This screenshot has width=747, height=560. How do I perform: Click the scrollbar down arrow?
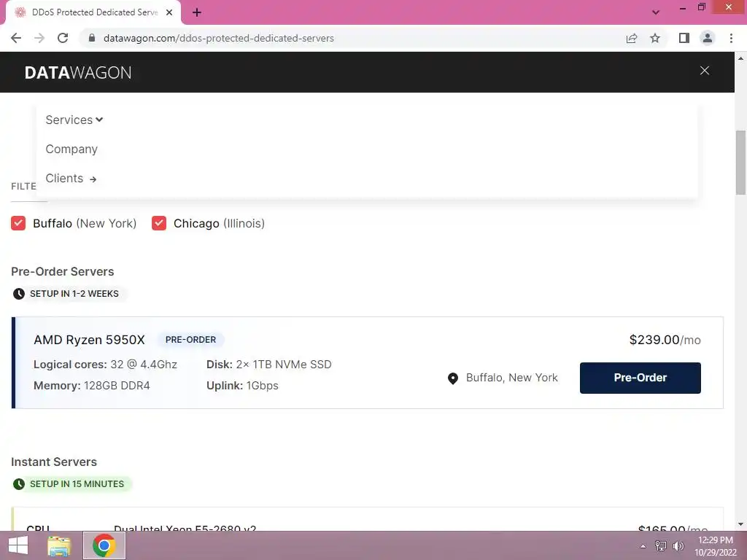[740, 525]
